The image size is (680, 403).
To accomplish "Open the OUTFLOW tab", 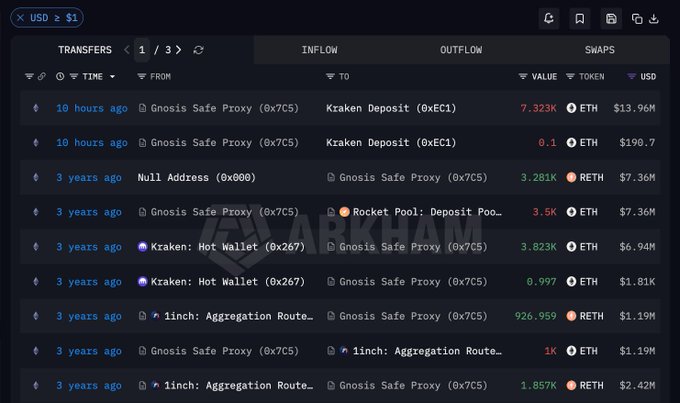I will tap(461, 50).
